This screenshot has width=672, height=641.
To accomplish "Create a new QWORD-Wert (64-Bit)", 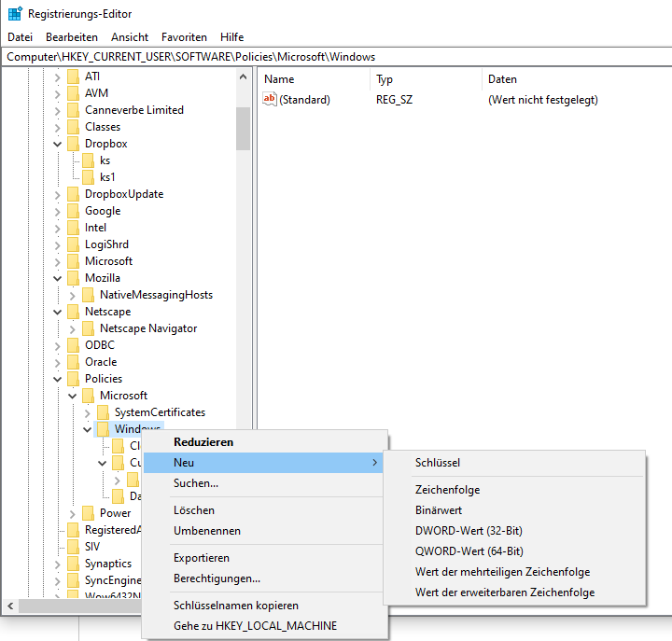I will click(514, 551).
